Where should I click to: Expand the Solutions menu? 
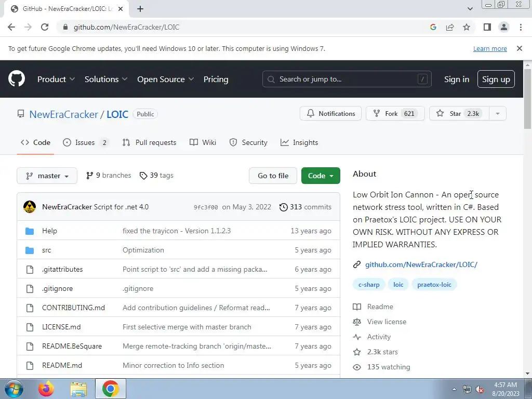[x=106, y=79]
